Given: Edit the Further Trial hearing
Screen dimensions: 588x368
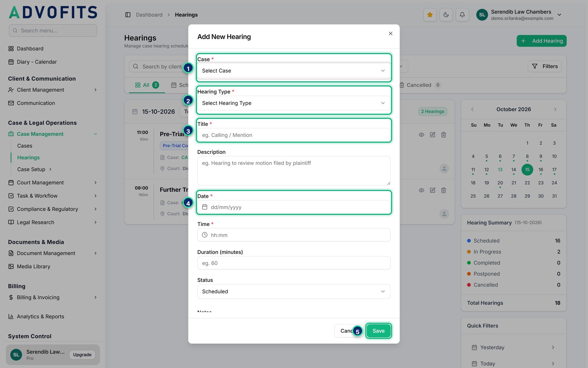Looking at the screenshot, I should click(433, 190).
